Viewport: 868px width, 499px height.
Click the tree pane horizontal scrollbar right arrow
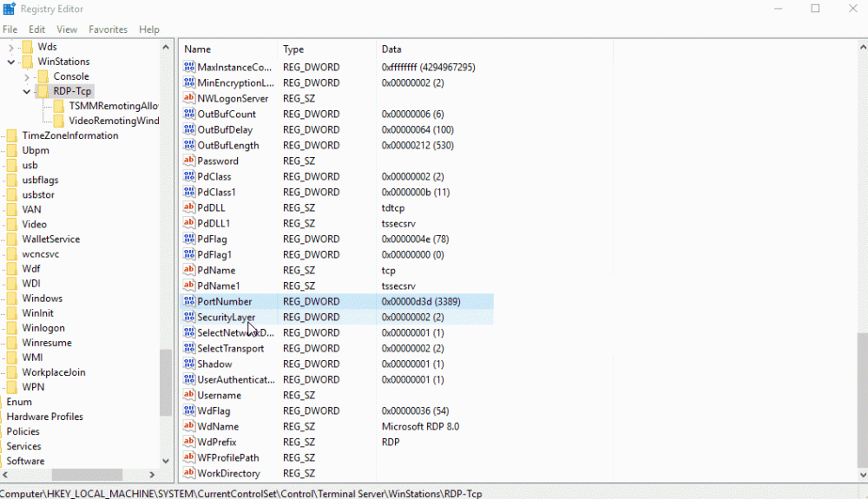154,475
